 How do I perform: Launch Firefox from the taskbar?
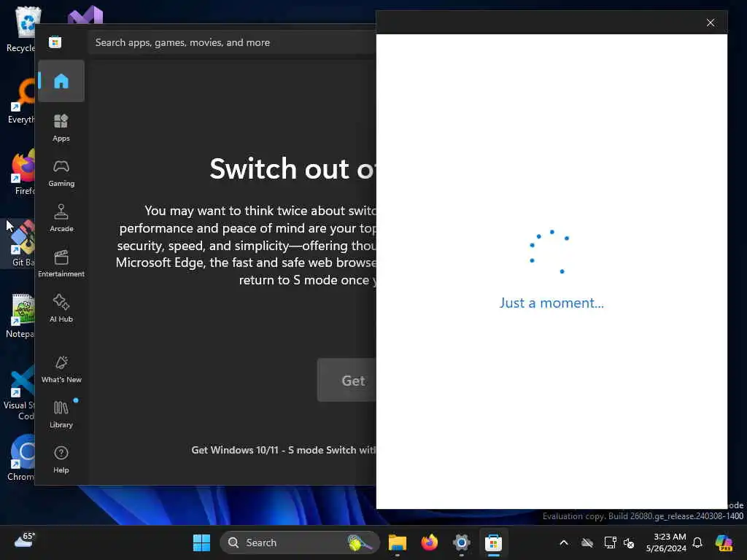click(429, 542)
